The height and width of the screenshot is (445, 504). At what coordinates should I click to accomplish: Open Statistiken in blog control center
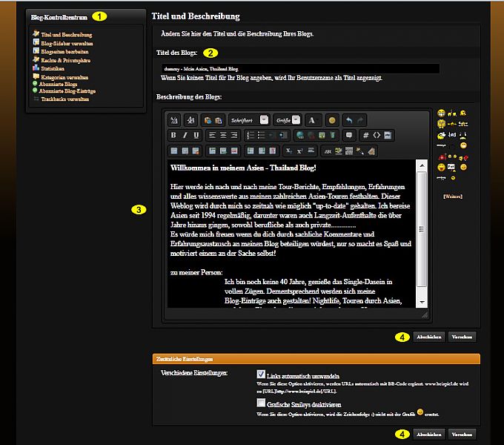(x=53, y=68)
